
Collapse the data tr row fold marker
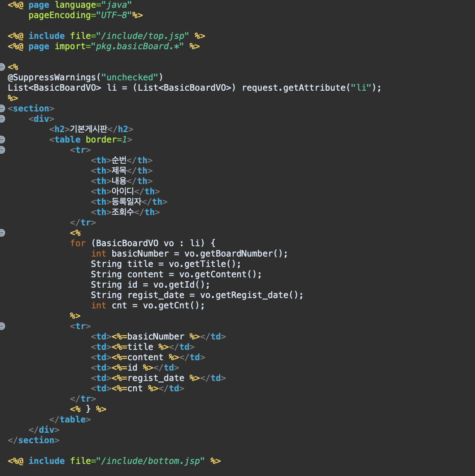(2, 326)
